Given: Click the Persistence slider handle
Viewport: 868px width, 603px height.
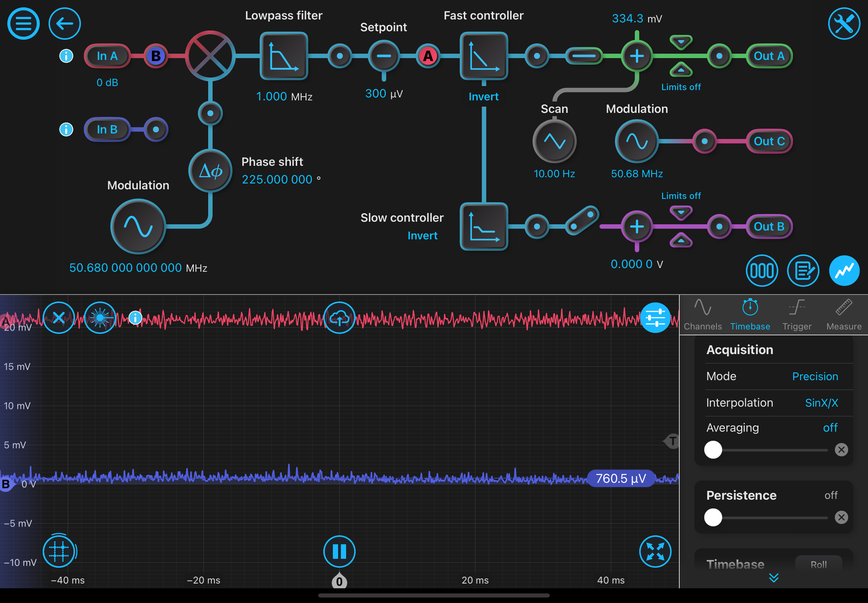Looking at the screenshot, I should pos(713,517).
